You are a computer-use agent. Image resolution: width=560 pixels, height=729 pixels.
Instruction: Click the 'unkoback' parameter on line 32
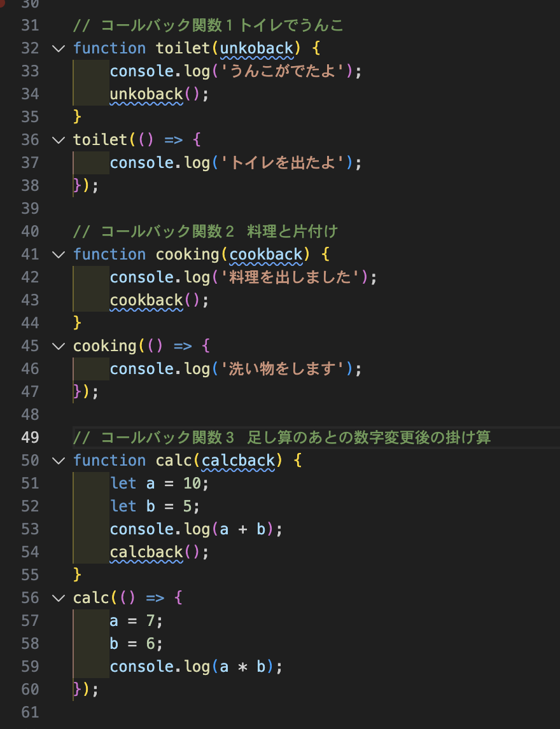click(256, 48)
